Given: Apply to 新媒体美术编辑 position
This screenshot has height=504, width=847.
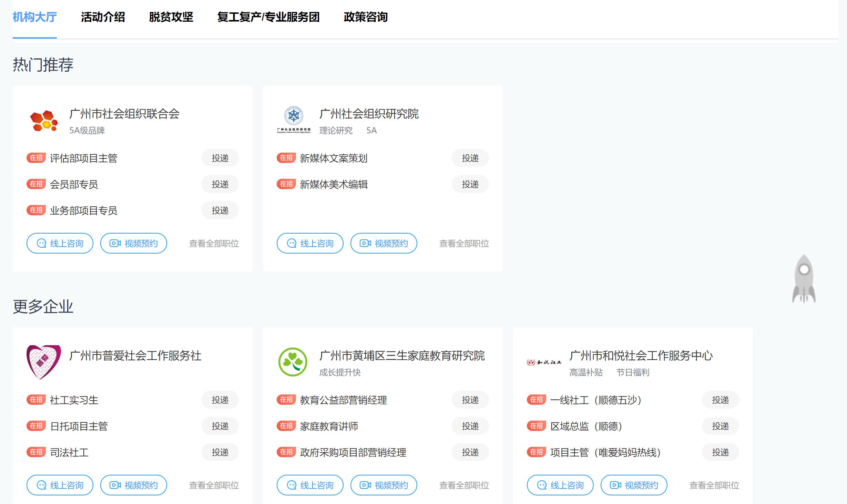Looking at the screenshot, I should coord(470,184).
